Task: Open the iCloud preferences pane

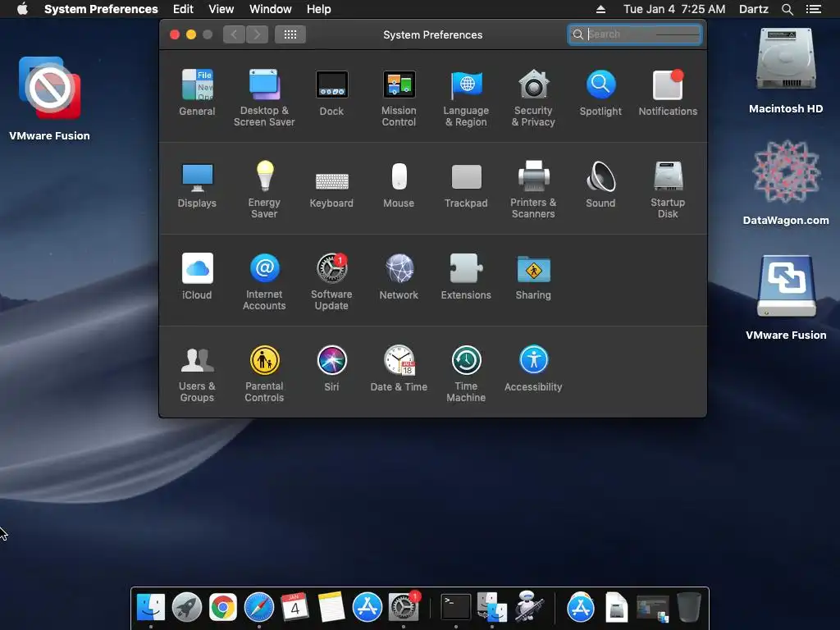Action: [197, 276]
